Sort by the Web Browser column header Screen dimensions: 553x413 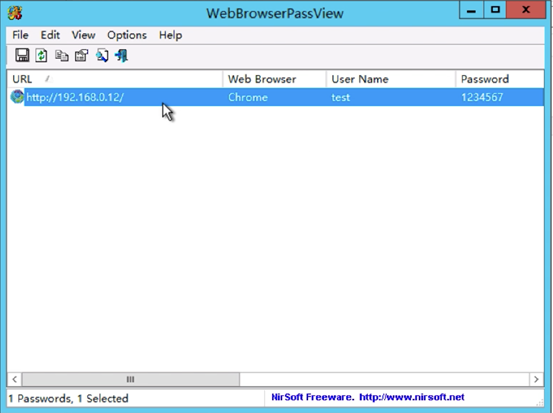(274, 79)
